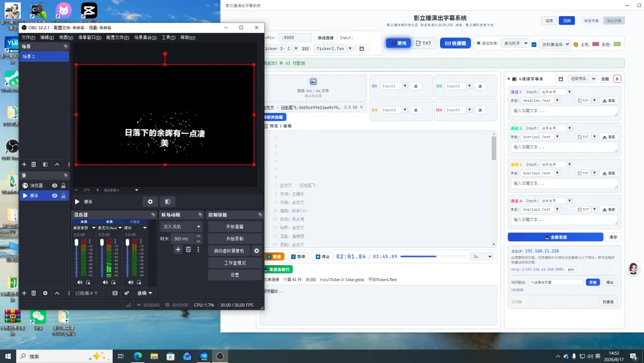
Task: Switch to 歌词 lyrics mode tab
Action: pyautogui.click(x=398, y=43)
